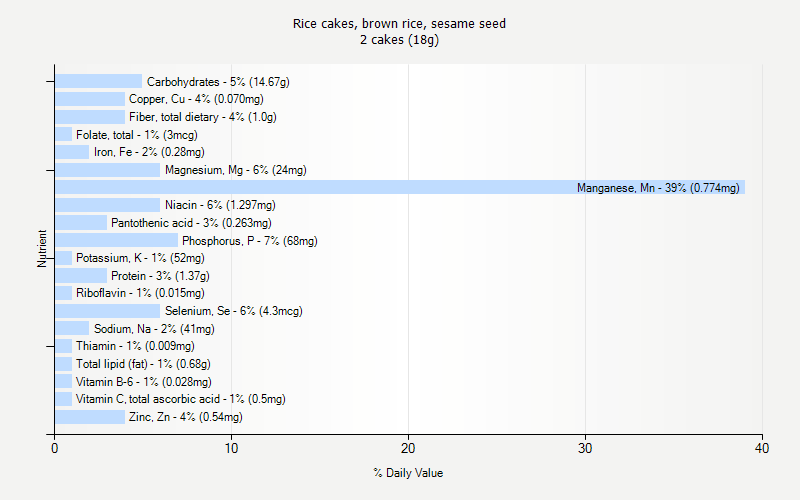Click the x-axis tick label '40'
The height and width of the screenshot is (500, 800).
(762, 448)
